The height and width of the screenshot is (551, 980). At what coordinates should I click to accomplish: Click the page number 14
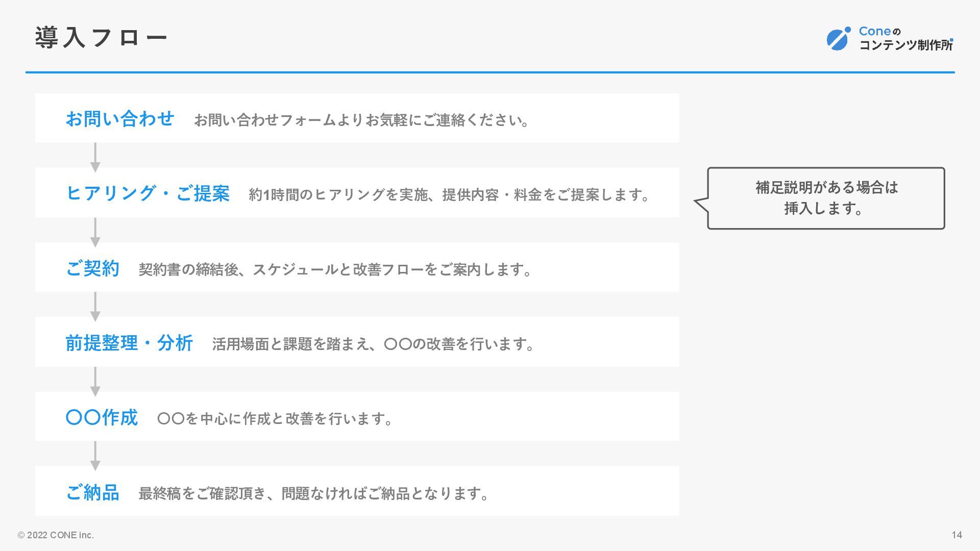point(957,535)
